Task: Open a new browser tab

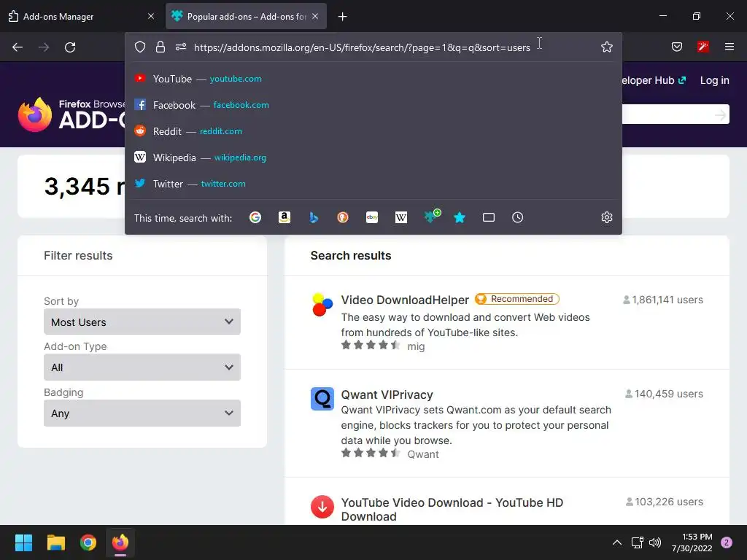Action: tap(342, 17)
